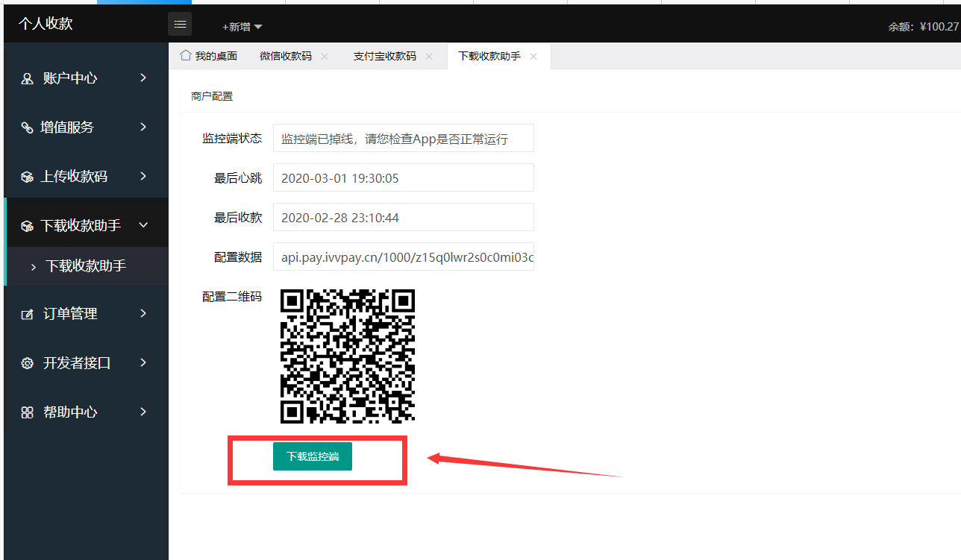Click the 增值服务 link icon
The width and height of the screenshot is (961, 560).
[x=27, y=128]
